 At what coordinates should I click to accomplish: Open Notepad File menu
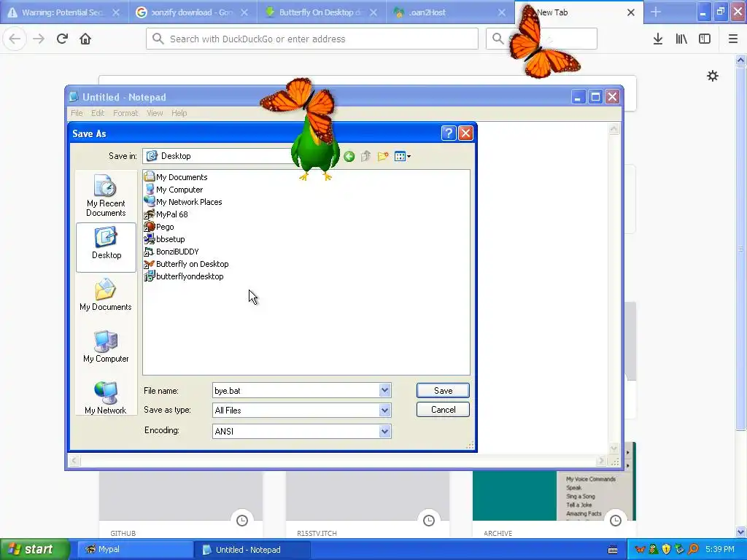tap(77, 113)
